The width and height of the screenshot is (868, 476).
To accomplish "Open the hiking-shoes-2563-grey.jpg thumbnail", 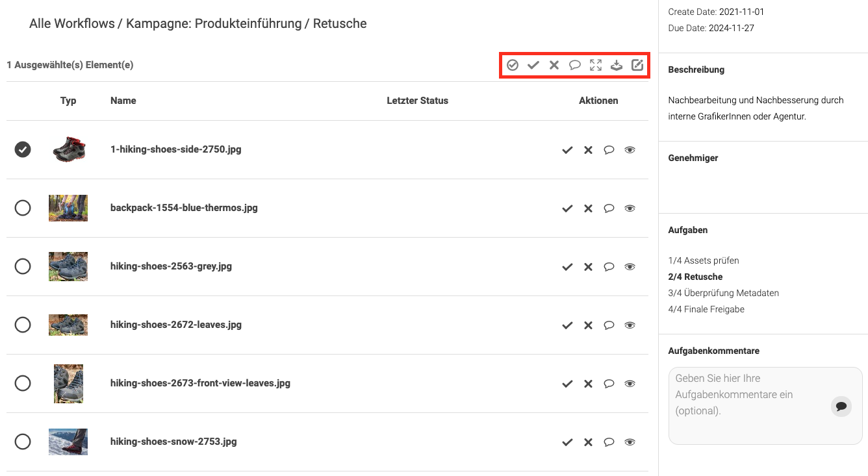I will 68,266.
